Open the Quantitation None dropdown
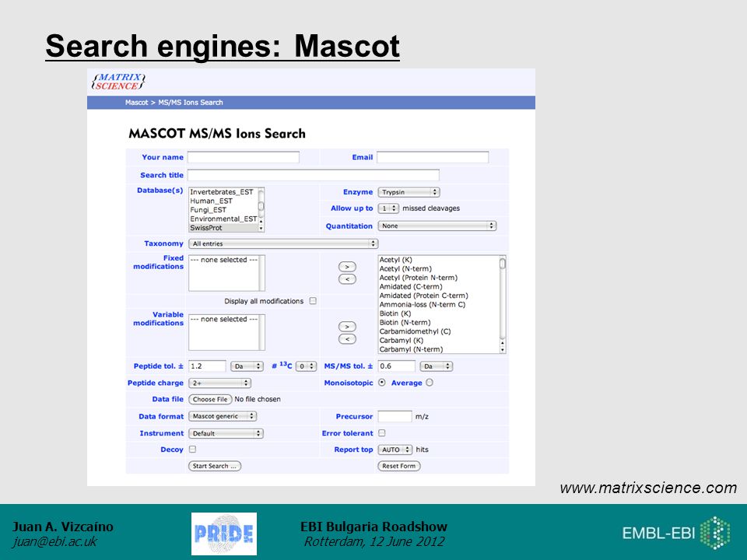The image size is (747, 560). coord(437,226)
